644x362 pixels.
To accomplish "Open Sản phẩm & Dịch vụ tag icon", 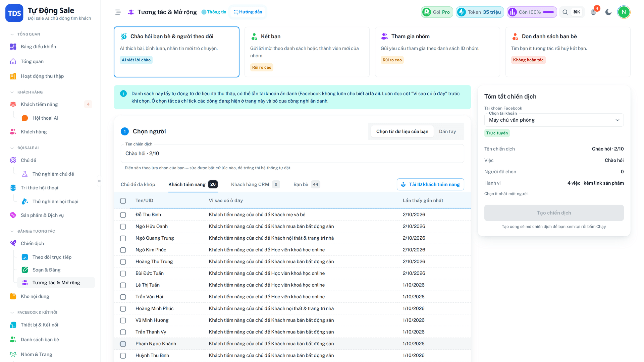I will coord(13,215).
